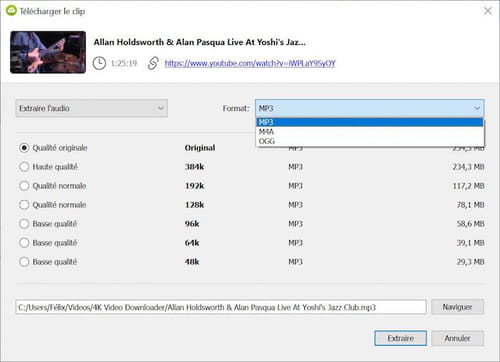Click the chain link icon beside the URL
The height and width of the screenshot is (362, 500).
coord(153,63)
